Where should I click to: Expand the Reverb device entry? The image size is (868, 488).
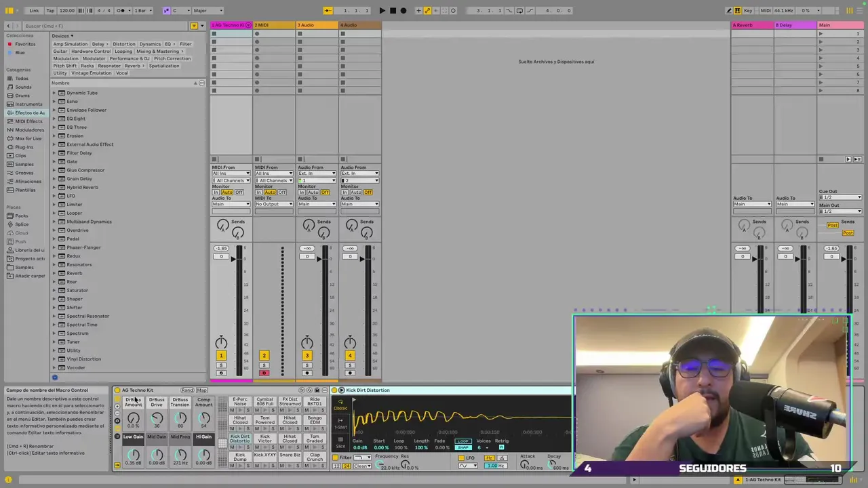54,273
